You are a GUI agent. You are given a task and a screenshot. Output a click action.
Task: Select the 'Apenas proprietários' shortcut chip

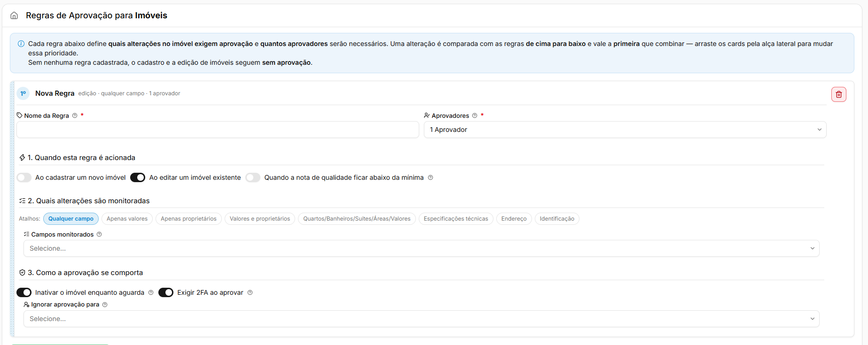click(188, 219)
